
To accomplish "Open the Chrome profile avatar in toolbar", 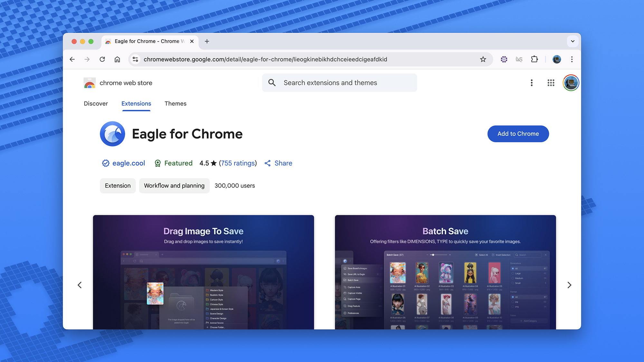I will 557,59.
